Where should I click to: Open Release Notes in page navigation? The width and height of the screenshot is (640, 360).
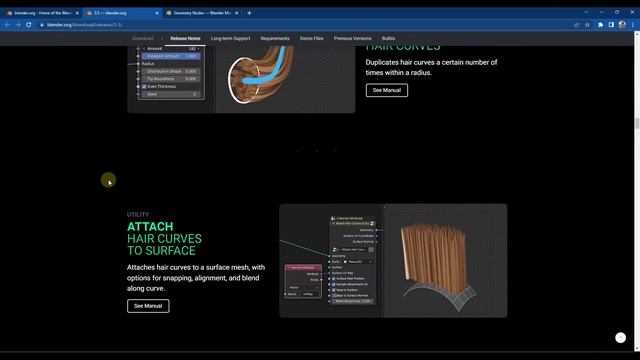(185, 38)
